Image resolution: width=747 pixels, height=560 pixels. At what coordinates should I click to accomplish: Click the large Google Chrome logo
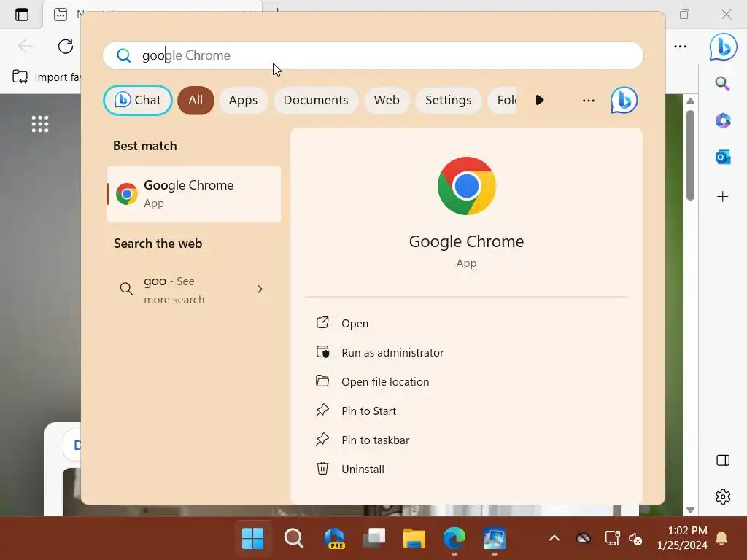pos(466,186)
